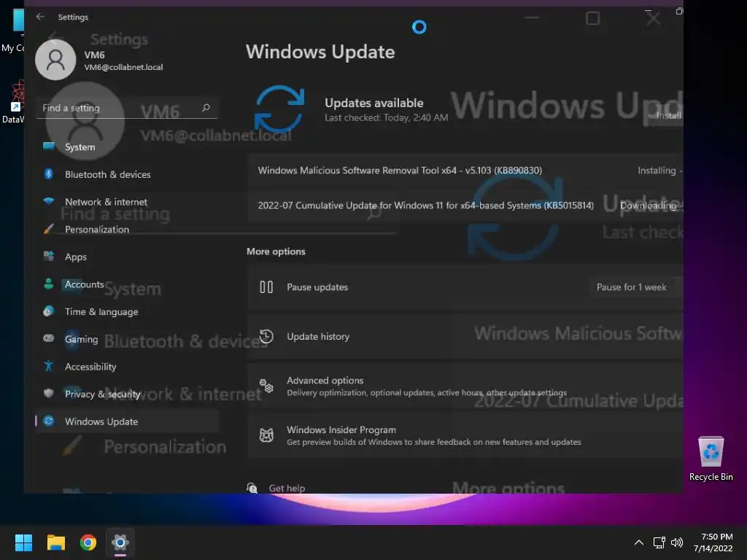Click the VM6@collabnet.local account email
The width and height of the screenshot is (747, 560).
[123, 67]
